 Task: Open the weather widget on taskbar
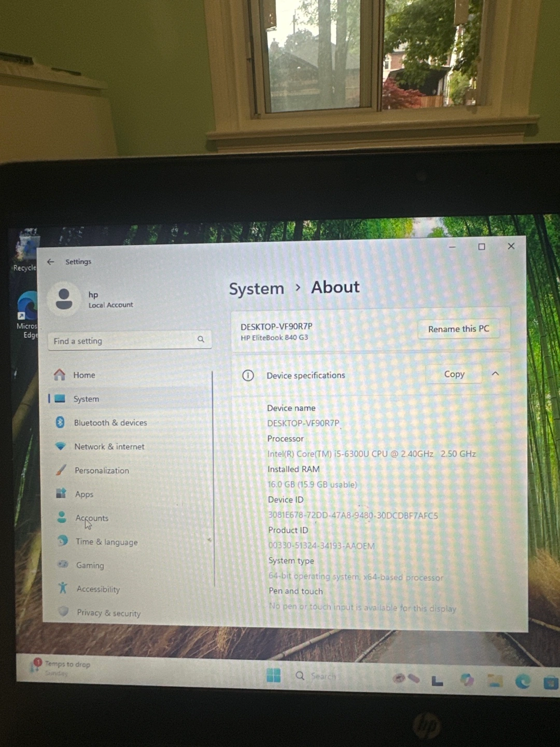(60, 668)
